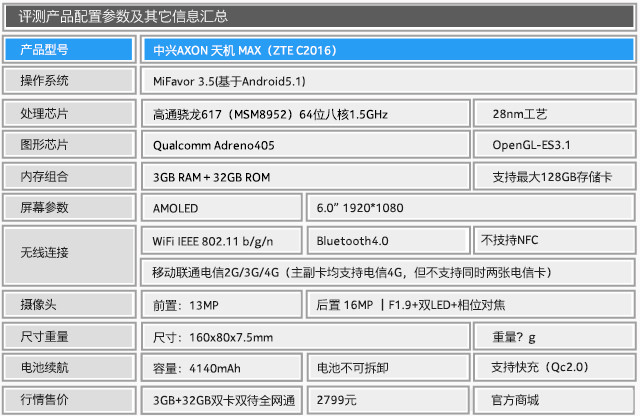Click the Bluetooth4.0 cell
640x416 pixels.
388,241
